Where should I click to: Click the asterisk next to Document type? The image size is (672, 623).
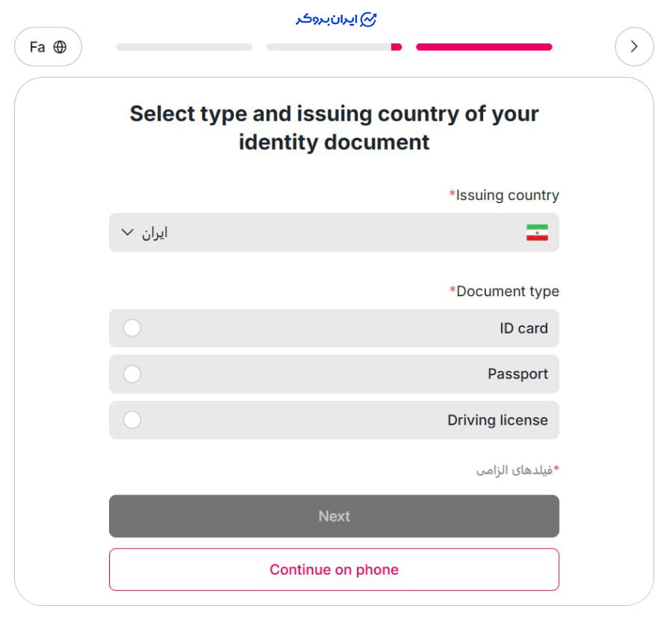click(x=451, y=290)
